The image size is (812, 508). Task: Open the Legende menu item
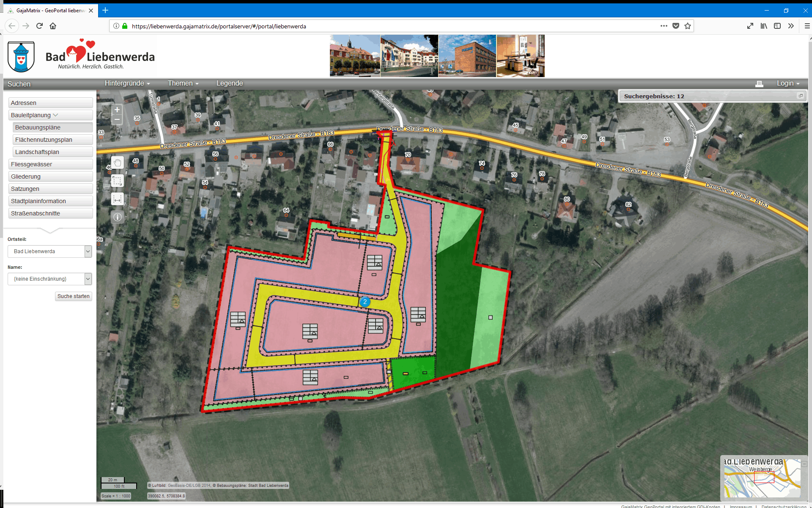pos(230,83)
